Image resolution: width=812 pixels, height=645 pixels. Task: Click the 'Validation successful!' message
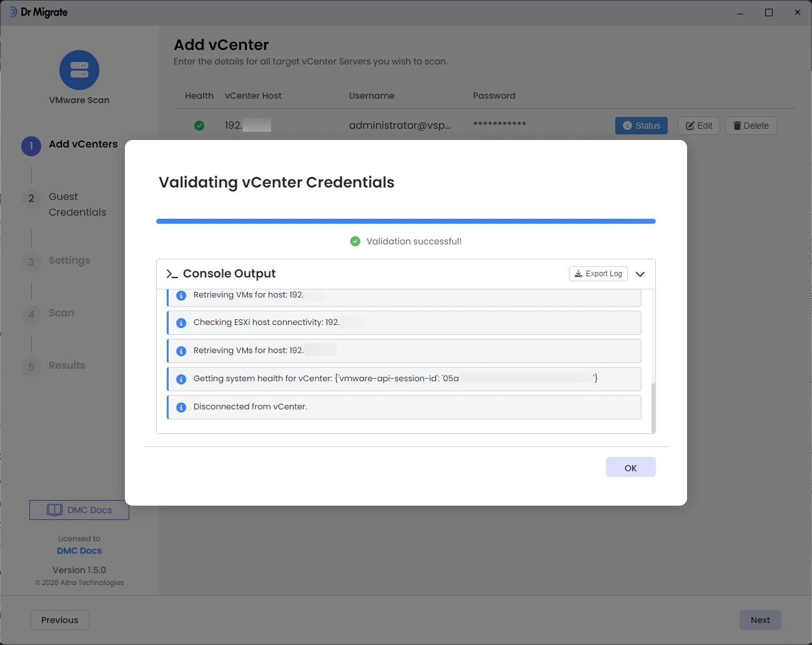click(414, 241)
